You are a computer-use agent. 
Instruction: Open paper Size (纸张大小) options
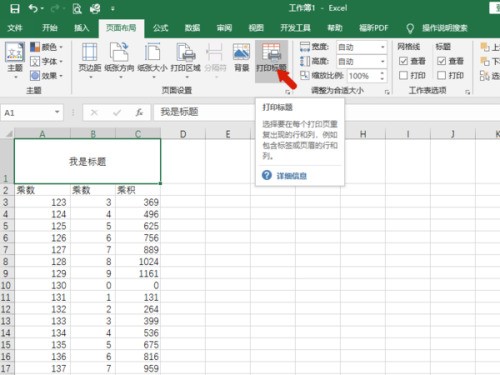point(152,60)
